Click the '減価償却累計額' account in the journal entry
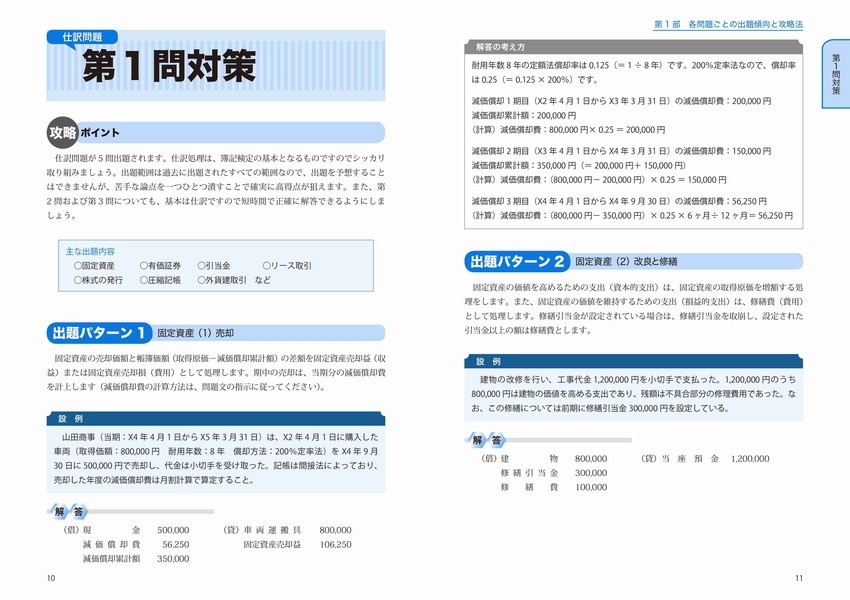This screenshot has width=850, height=600. click(x=111, y=559)
